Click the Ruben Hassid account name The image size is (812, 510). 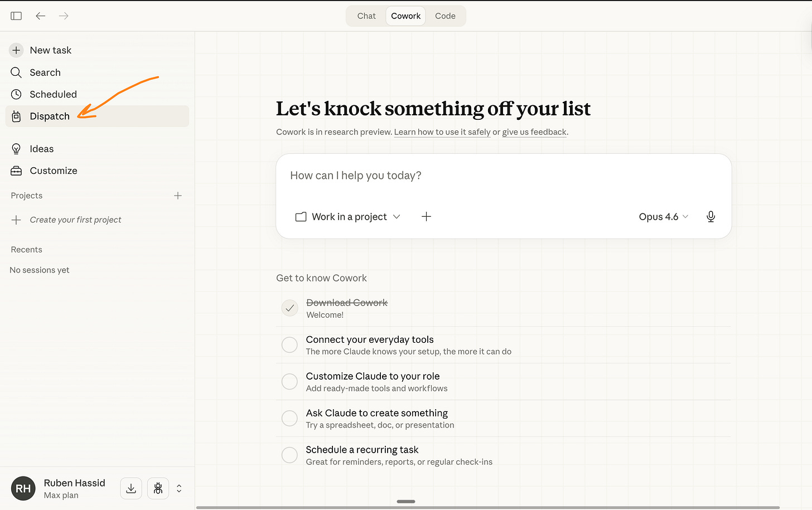pyautogui.click(x=74, y=483)
